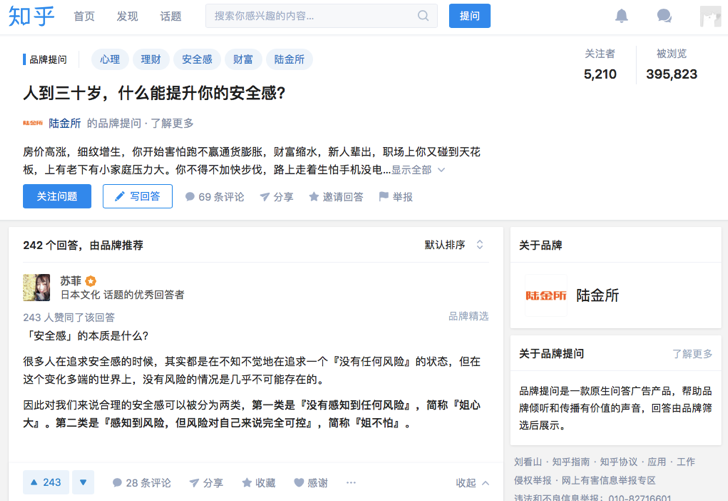Open 苏菲's avatar thumbnail
The width and height of the screenshot is (728, 501).
point(37,287)
